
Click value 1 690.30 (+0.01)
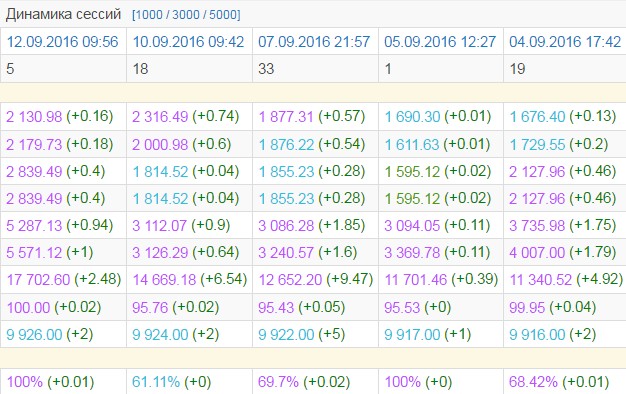(438, 117)
